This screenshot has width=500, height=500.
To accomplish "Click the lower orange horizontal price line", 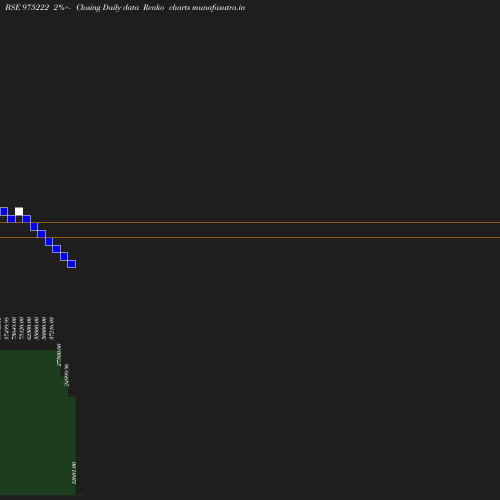I will [x=250, y=237].
